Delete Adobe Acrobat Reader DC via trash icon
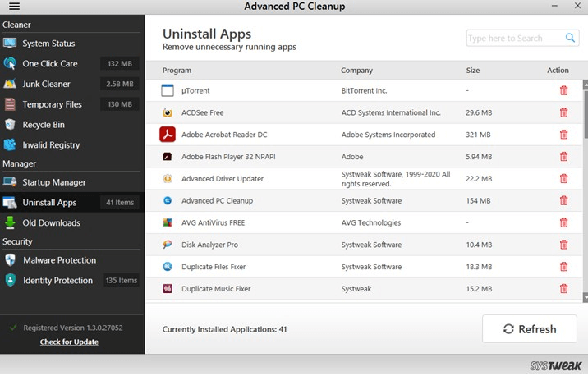This screenshot has width=588, height=376. click(x=563, y=135)
